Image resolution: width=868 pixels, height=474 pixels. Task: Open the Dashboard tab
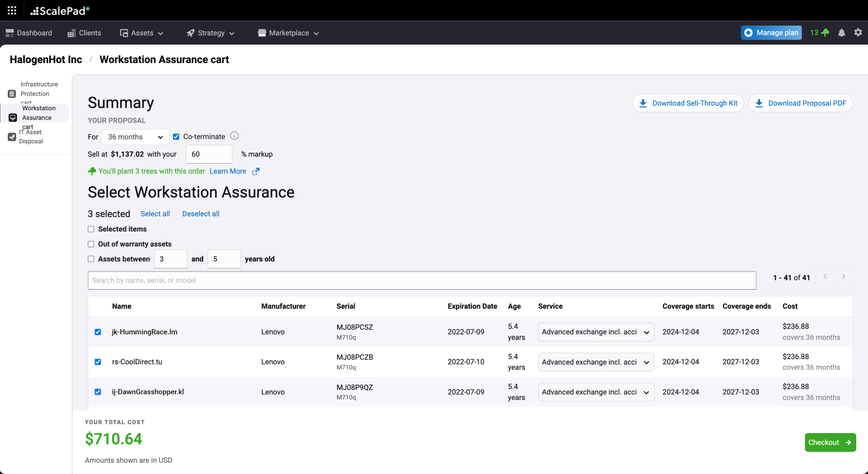29,33
